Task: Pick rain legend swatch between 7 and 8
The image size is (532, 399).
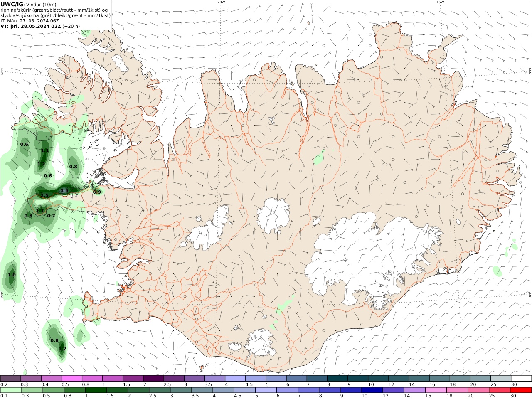Action: click(x=308, y=390)
